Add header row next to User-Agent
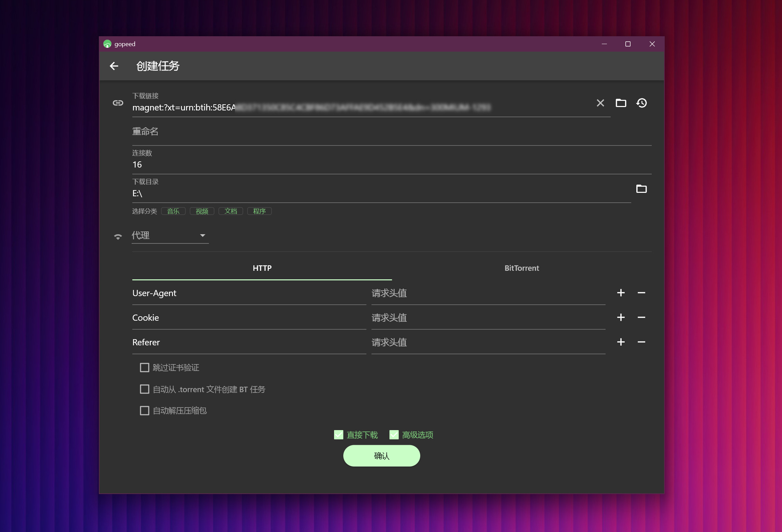 [x=621, y=293]
